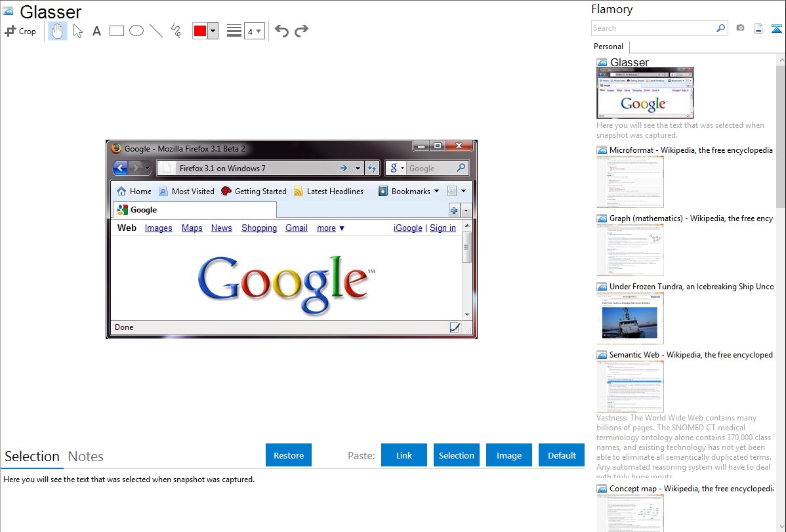Click the Go arrow in Firefox address bar
Viewport: 786px width, 532px height.
coord(344,169)
